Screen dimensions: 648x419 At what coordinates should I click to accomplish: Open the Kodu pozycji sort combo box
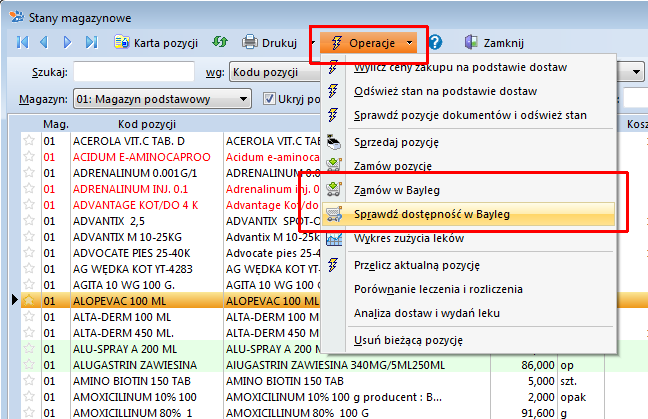tap(275, 72)
